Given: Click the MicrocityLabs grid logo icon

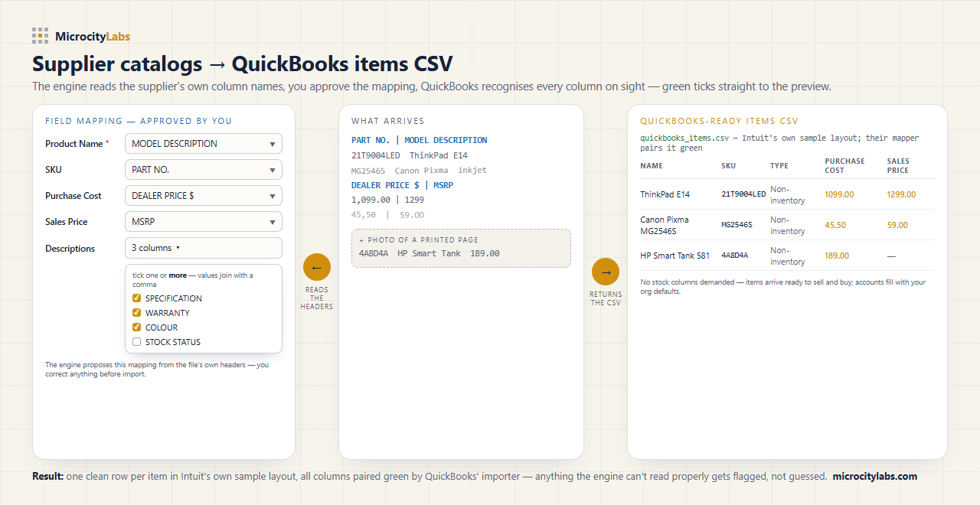Looking at the screenshot, I should (41, 36).
